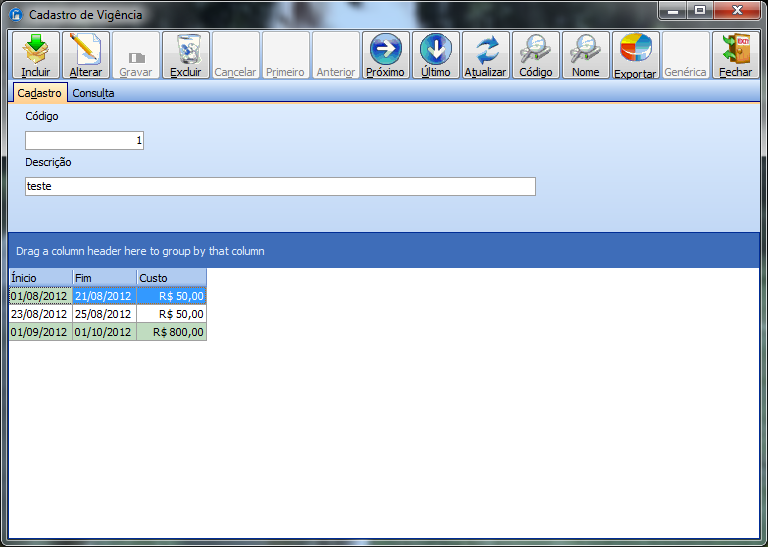Click the Incluir toolbar icon

36,49
